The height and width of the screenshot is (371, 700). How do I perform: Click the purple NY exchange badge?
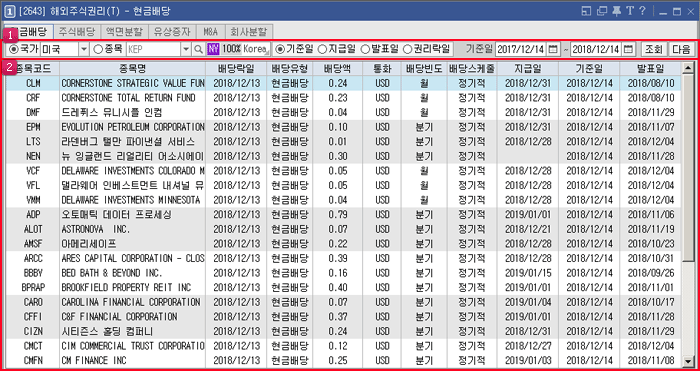click(x=213, y=49)
